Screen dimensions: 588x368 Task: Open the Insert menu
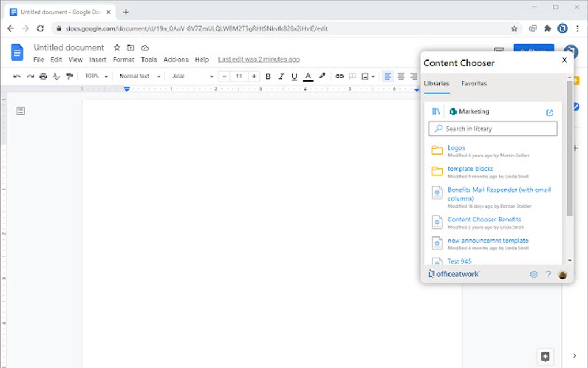(x=98, y=59)
